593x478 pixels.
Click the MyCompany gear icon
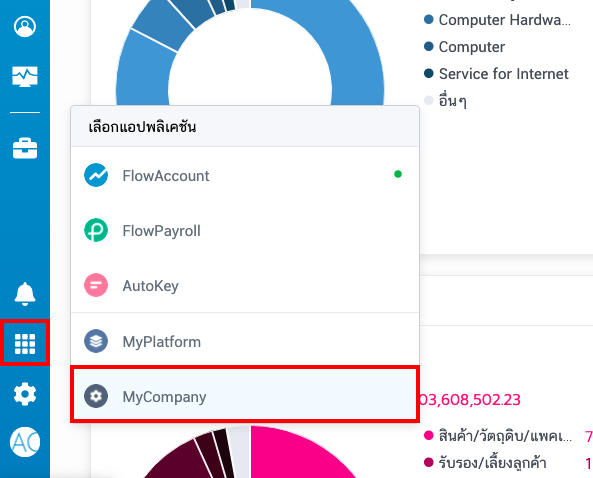tap(96, 396)
